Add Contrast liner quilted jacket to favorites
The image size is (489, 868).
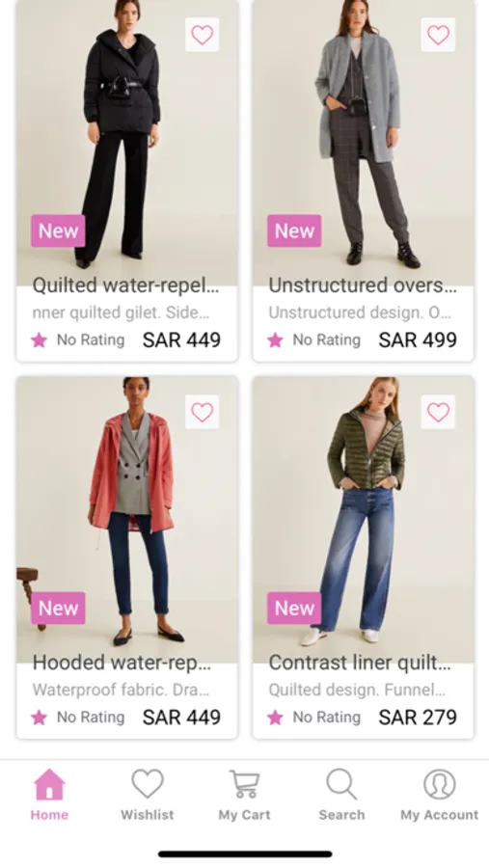tap(438, 412)
